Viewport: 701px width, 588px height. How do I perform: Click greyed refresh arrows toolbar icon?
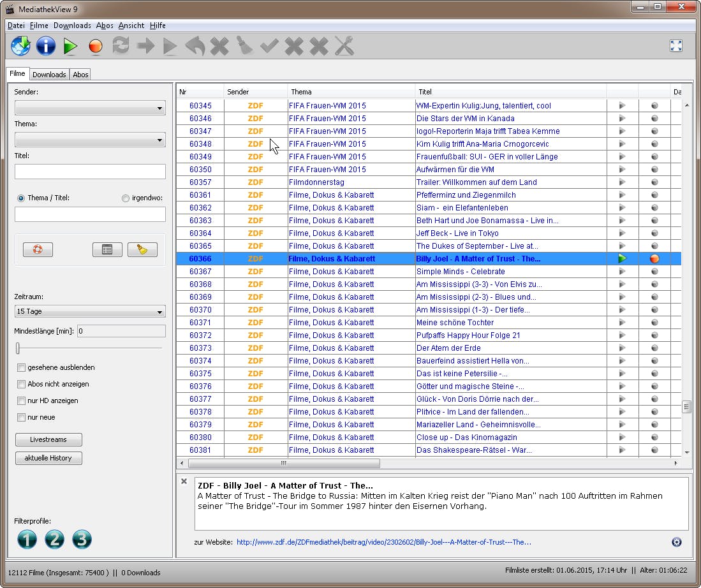click(121, 46)
